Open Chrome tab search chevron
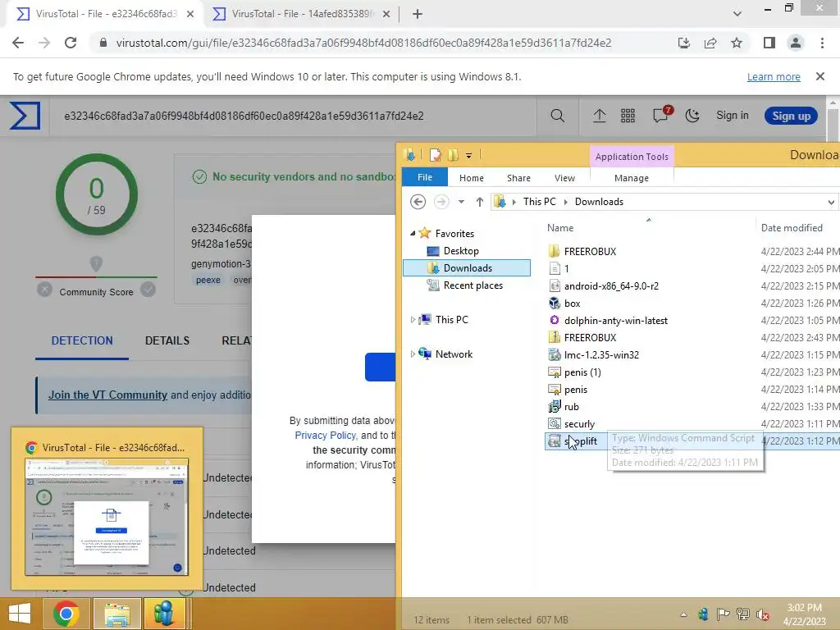This screenshot has height=630, width=840. (737, 14)
